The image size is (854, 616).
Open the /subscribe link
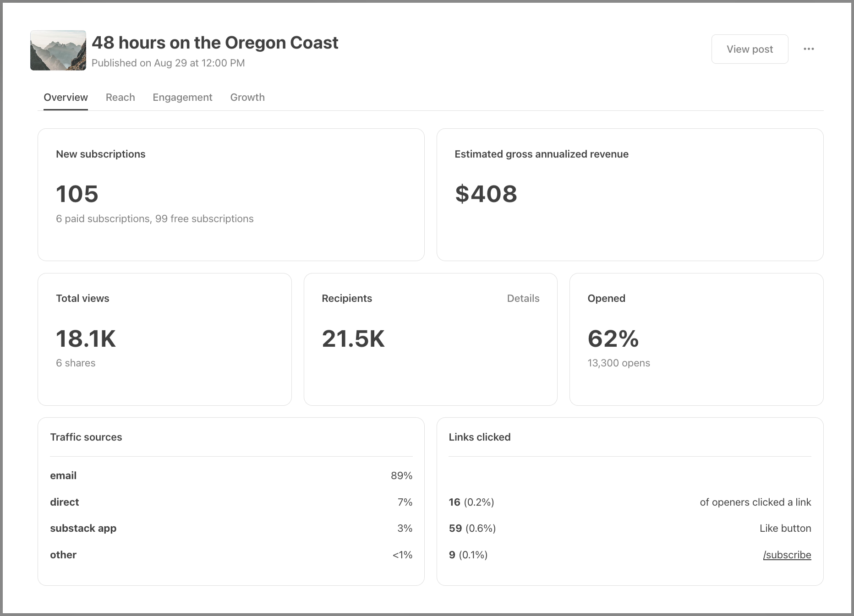[787, 555]
